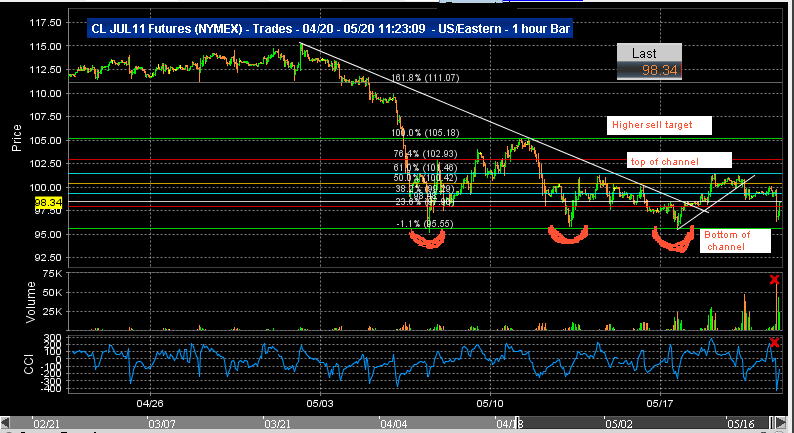This screenshot has width=794, height=433.
Task: Click the left edge handle of time-range selection
Action: click(x=517, y=422)
